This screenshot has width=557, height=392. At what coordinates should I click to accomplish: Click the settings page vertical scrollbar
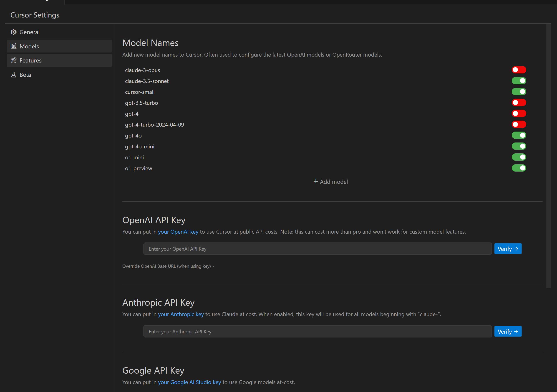click(548, 155)
